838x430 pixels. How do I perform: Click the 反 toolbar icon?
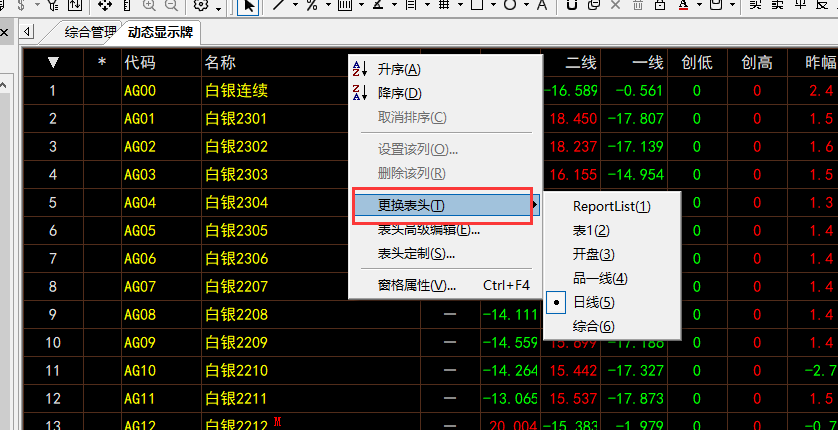tap(822, 5)
